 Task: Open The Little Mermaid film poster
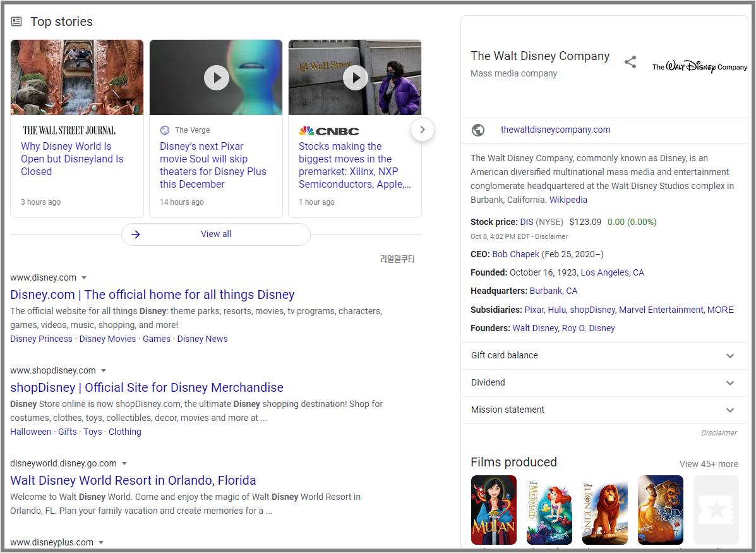549,509
